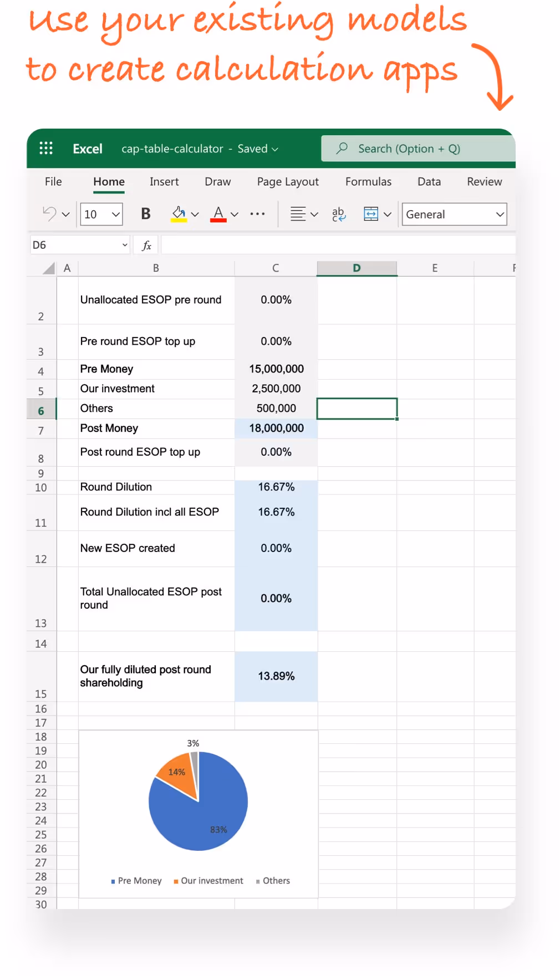Apply the red font color

coord(218,214)
